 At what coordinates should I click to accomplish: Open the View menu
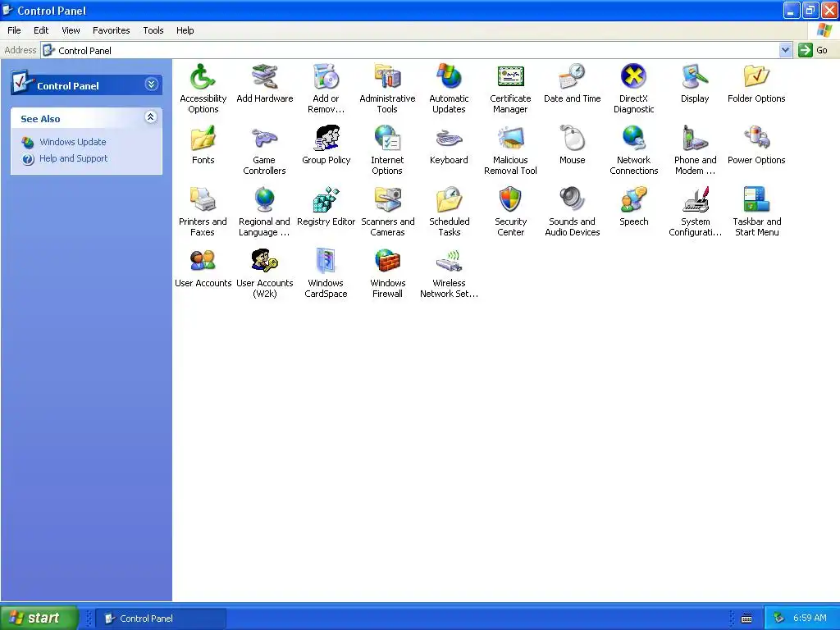[71, 30]
